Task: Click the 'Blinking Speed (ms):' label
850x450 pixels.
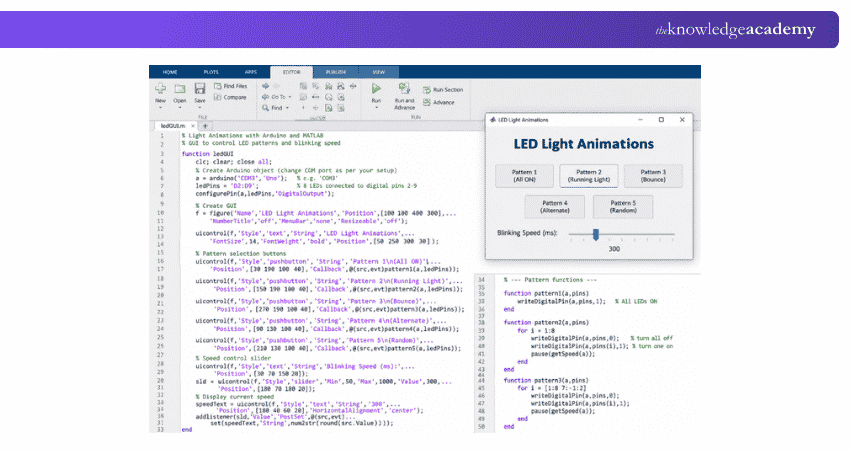Action: click(527, 233)
